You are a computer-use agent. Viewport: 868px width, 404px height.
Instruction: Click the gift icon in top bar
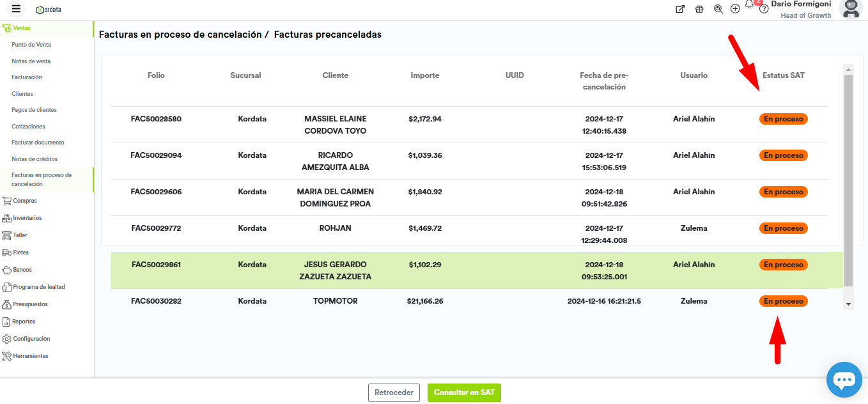click(699, 9)
